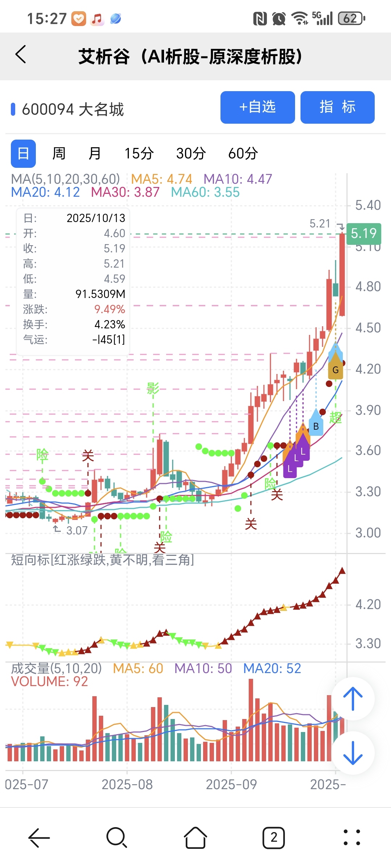This screenshot has width=391, height=868.
Task: Tap the 5G signal strength icon
Action: pos(322,18)
